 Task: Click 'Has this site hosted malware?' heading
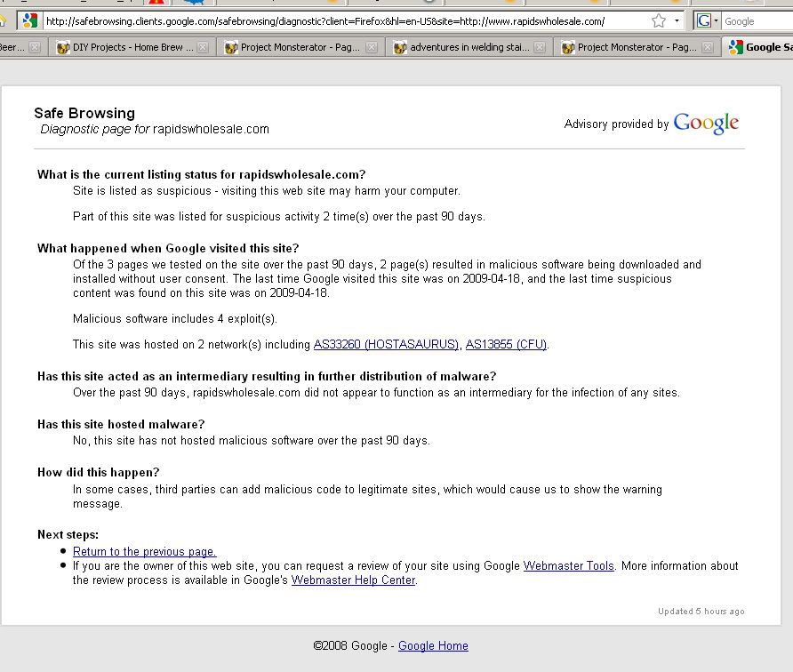point(121,424)
